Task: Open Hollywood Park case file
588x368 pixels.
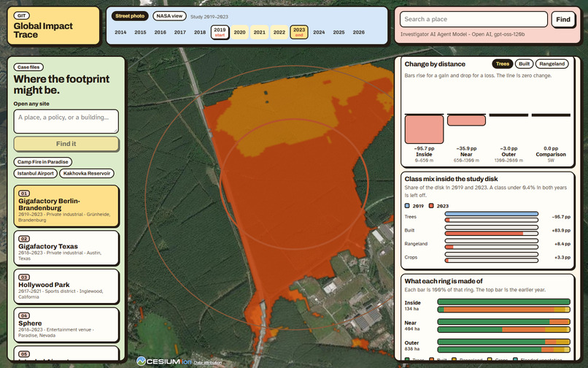Action: [x=66, y=286]
